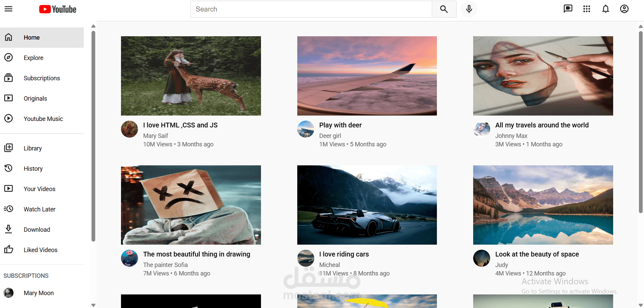Image resolution: width=644 pixels, height=308 pixels.
Task: Select the Explore sidebar item
Action: 42,58
